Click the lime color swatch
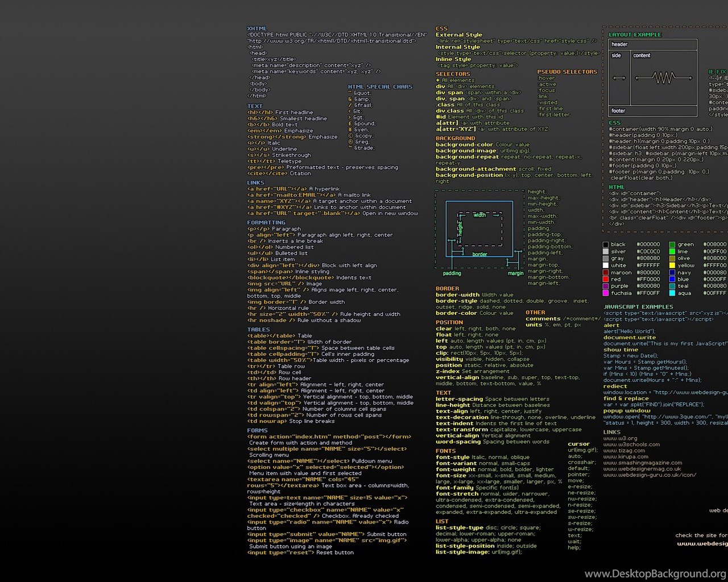728x582 pixels. (x=672, y=251)
